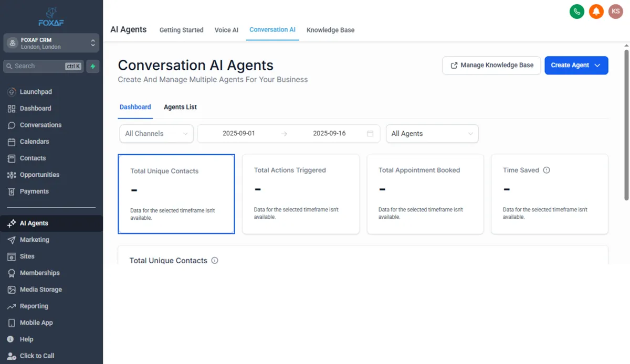630x364 pixels.
Task: Expand the Create Agent dropdown arrow
Action: pyautogui.click(x=597, y=66)
